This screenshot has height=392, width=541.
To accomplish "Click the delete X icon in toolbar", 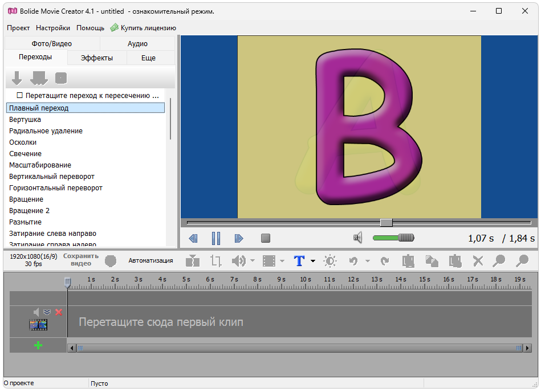I will point(478,261).
